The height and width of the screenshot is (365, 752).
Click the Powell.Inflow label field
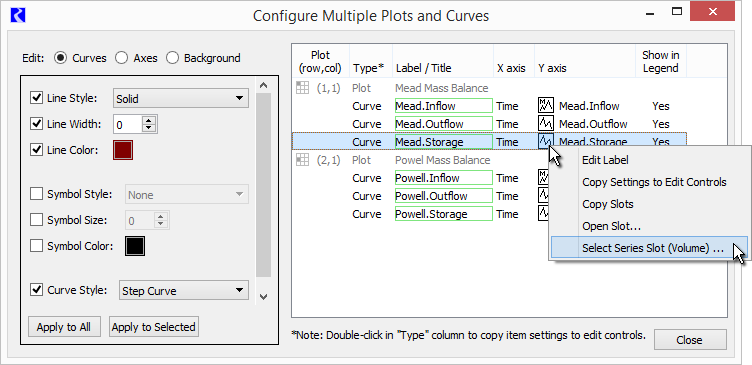coord(444,178)
